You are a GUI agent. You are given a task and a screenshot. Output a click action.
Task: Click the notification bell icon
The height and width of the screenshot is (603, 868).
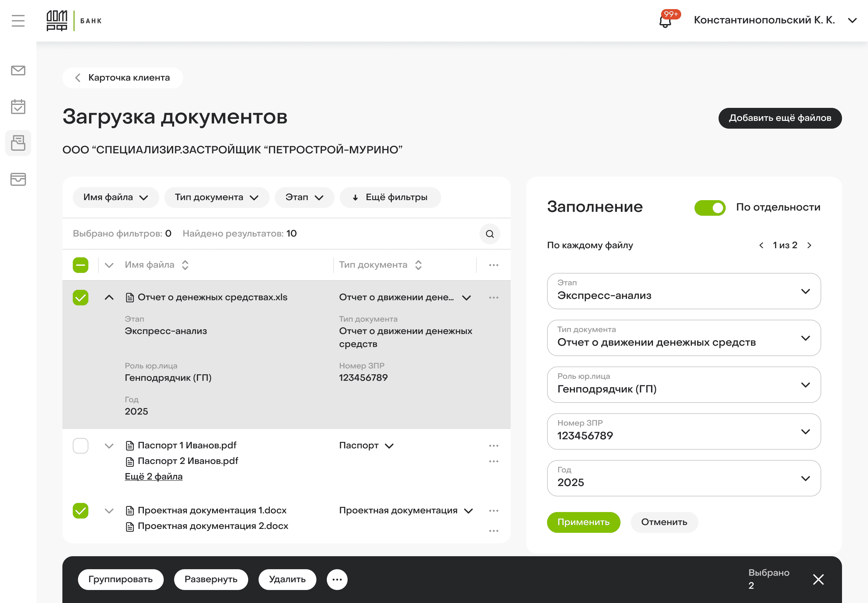point(665,21)
